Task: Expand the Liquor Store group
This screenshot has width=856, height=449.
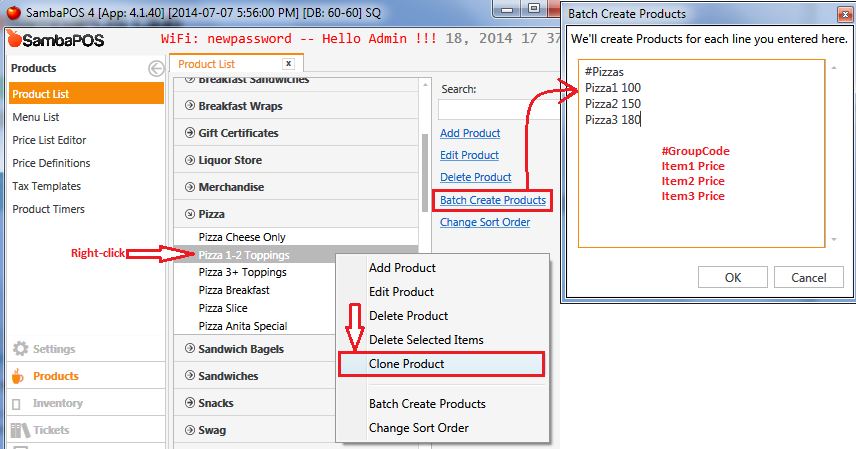Action: [x=190, y=160]
